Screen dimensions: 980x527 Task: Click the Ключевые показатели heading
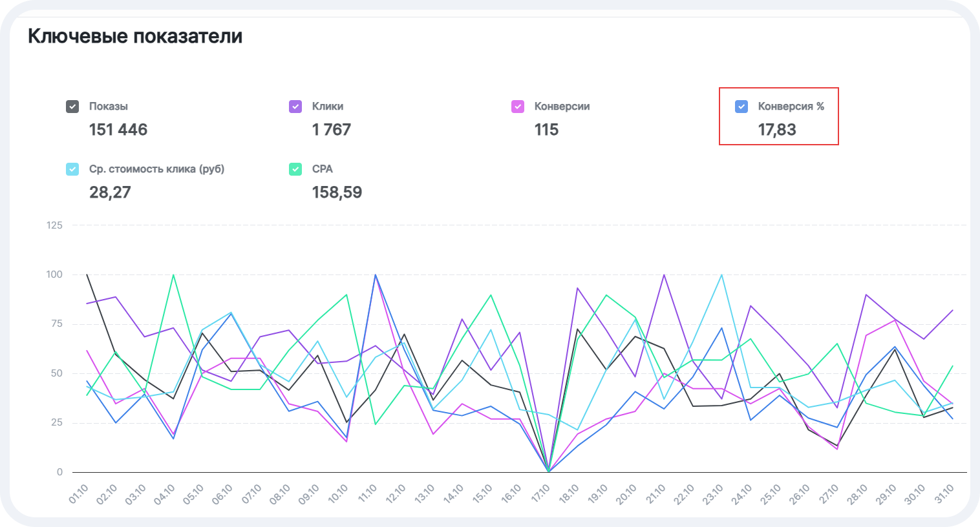click(135, 36)
